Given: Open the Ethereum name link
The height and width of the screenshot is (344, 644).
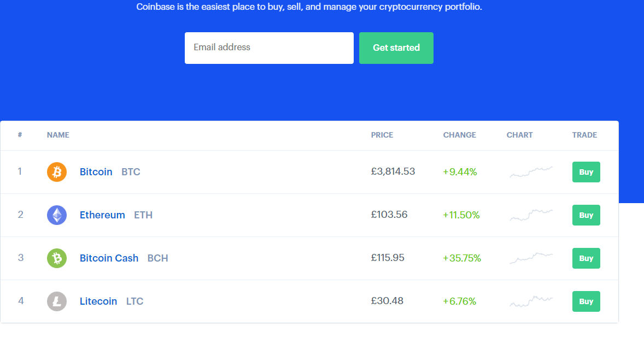Looking at the screenshot, I should pos(102,215).
